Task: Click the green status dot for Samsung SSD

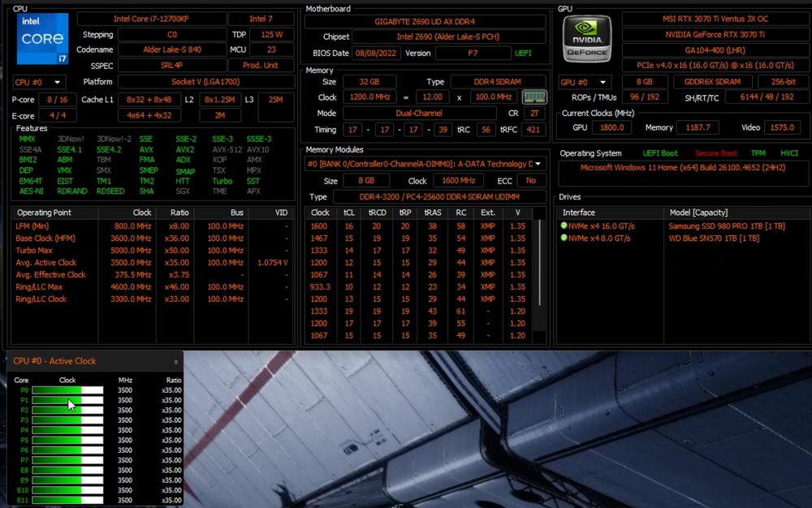Action: pyautogui.click(x=564, y=226)
